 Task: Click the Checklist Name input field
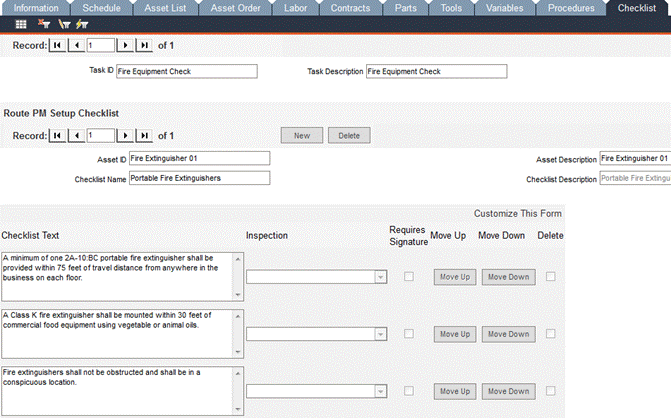coord(199,178)
